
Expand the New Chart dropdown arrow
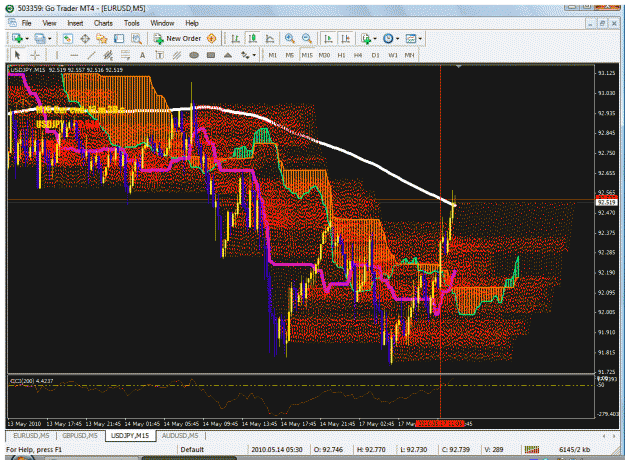[27, 39]
